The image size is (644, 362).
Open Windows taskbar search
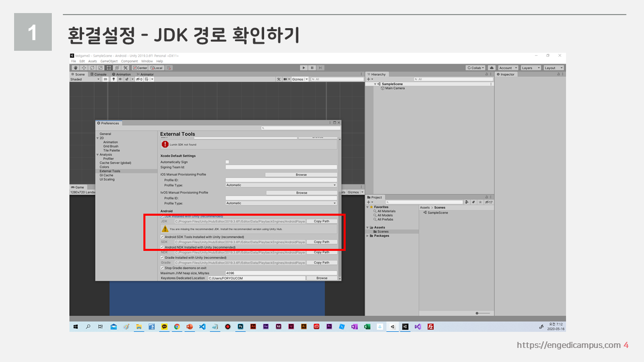[88, 326]
